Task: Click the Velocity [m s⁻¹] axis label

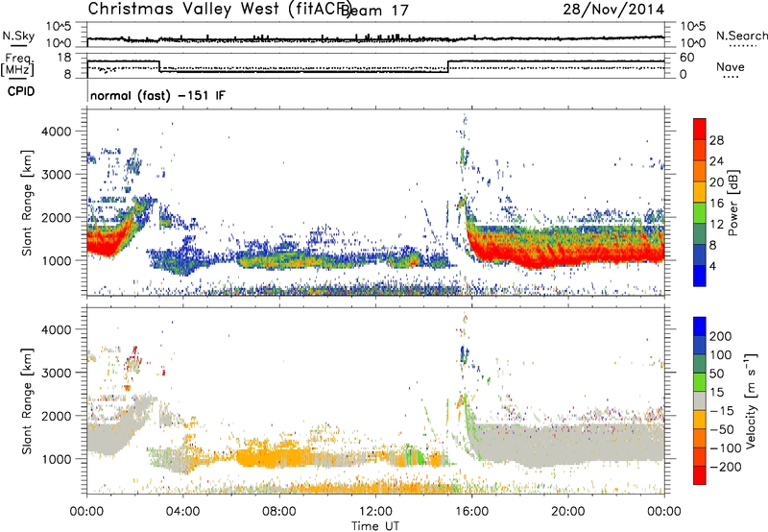Action: click(750, 400)
